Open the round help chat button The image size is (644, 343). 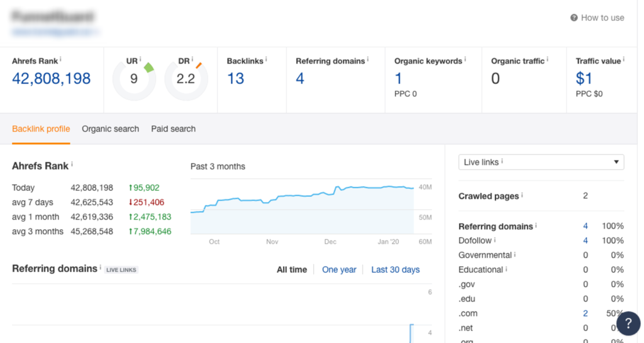click(628, 323)
